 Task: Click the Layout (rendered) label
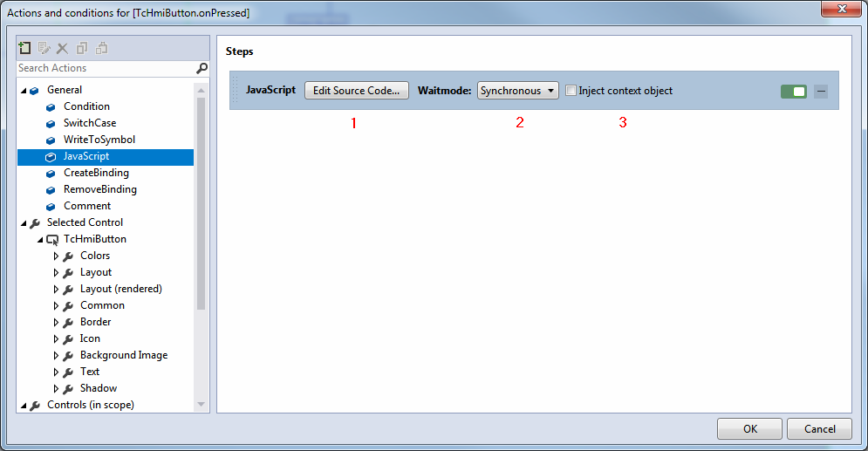point(120,289)
